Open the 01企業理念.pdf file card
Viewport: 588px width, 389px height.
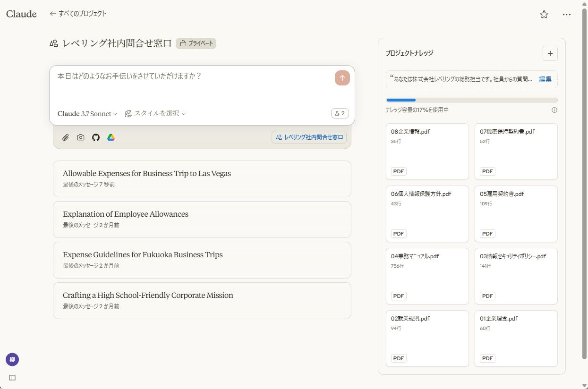point(516,338)
